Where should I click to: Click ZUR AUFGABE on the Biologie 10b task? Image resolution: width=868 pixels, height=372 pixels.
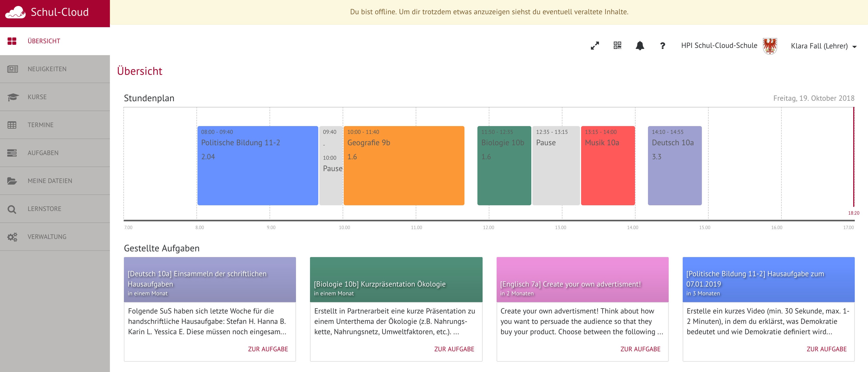tap(454, 349)
